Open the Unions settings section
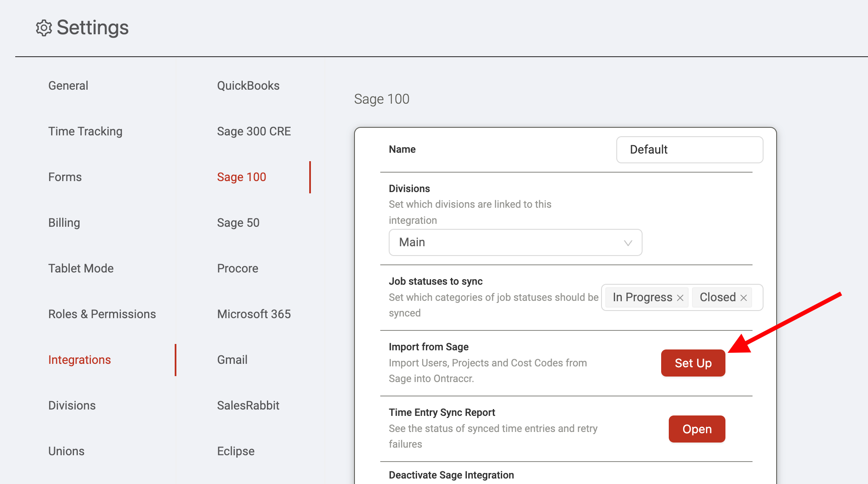 pyautogui.click(x=66, y=451)
